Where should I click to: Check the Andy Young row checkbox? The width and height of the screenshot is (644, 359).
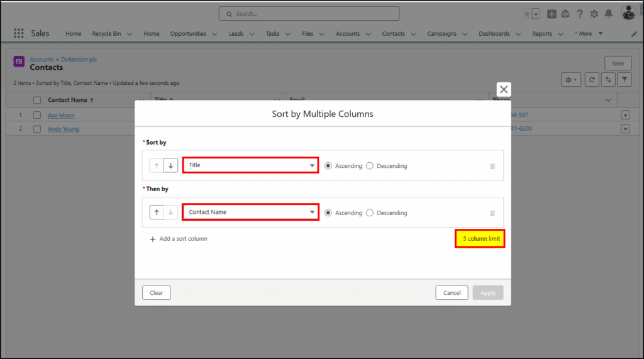[37, 129]
